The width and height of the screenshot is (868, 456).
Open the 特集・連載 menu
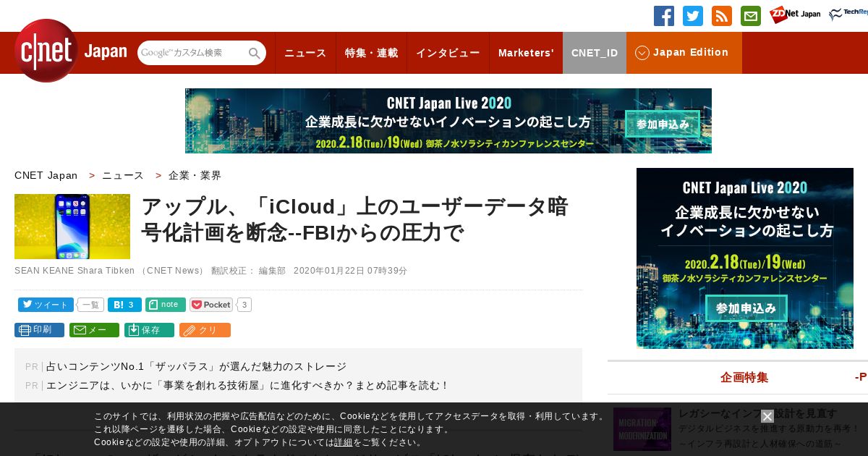pos(371,53)
